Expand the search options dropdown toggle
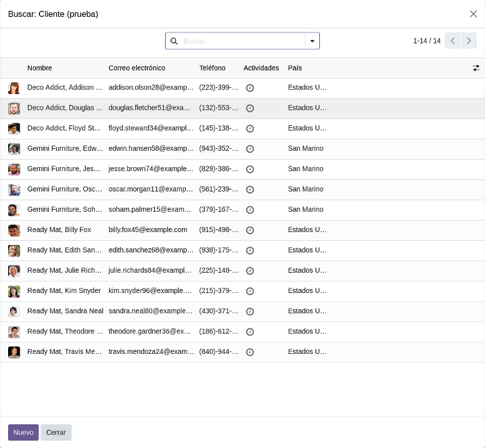Viewport: 485px width, 448px height. coord(313,41)
